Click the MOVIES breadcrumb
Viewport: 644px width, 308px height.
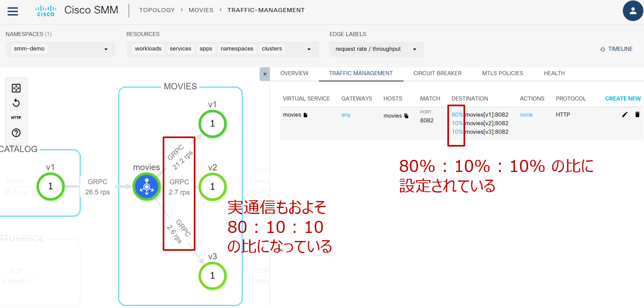tap(201, 10)
